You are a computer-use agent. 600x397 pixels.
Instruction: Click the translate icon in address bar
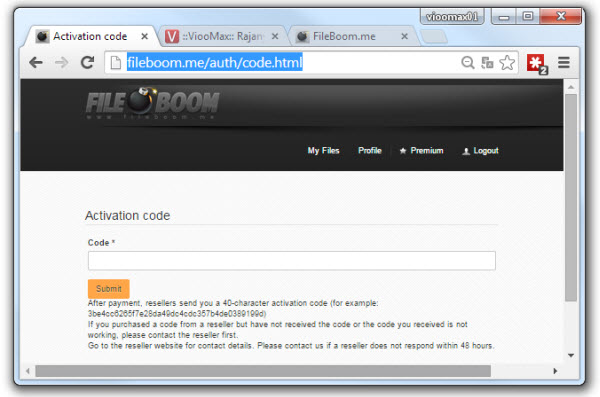(487, 62)
